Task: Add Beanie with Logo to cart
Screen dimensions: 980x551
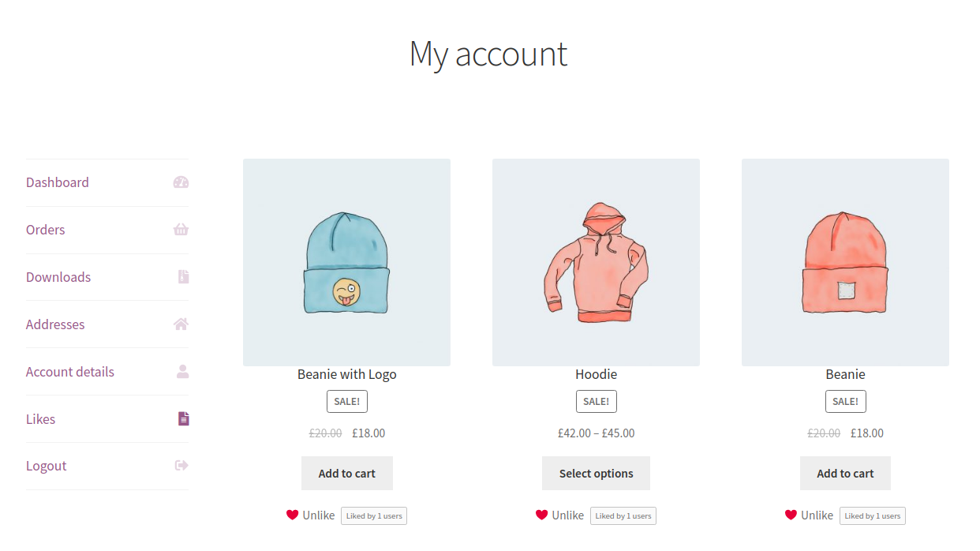Action: (346, 473)
